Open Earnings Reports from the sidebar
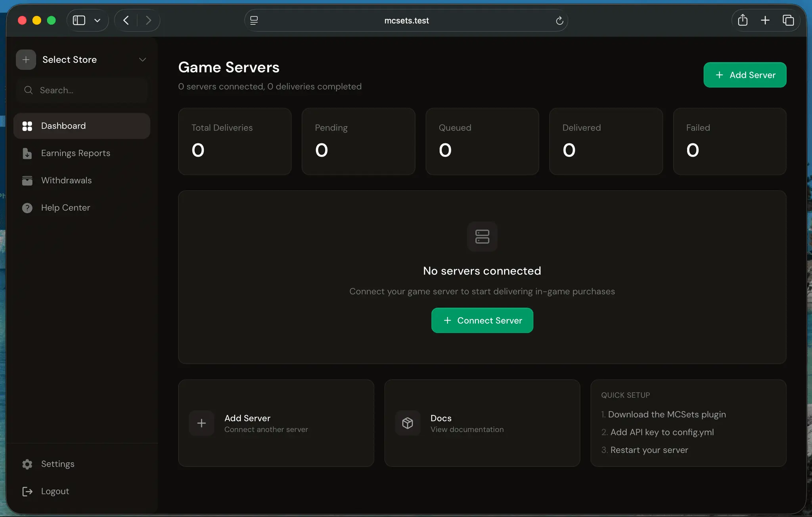The width and height of the screenshot is (812, 517). (82, 153)
